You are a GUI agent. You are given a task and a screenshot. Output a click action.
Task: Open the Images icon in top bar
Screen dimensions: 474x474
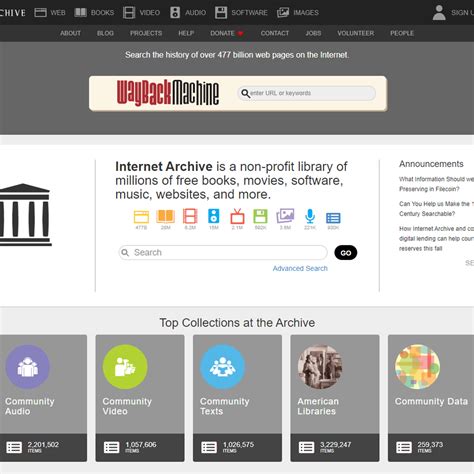(283, 13)
